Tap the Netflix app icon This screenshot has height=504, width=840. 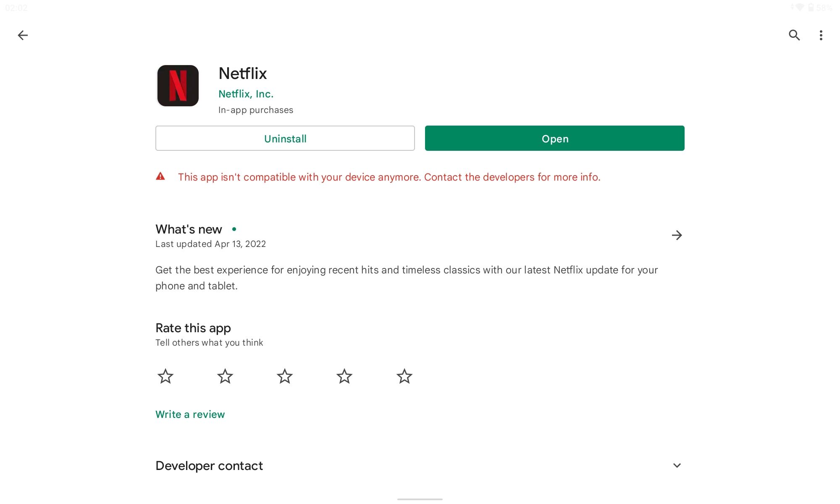(x=178, y=86)
